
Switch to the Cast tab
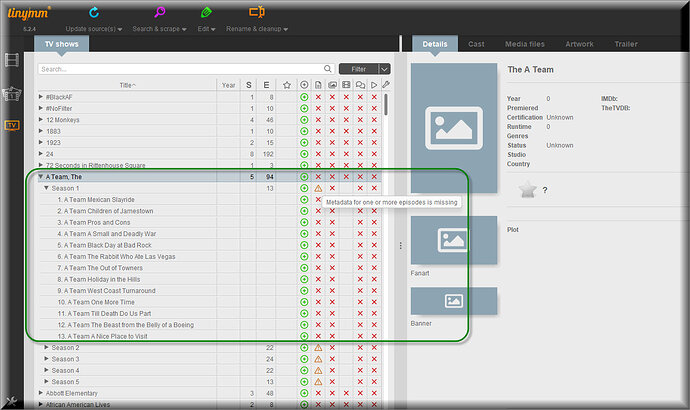(476, 44)
